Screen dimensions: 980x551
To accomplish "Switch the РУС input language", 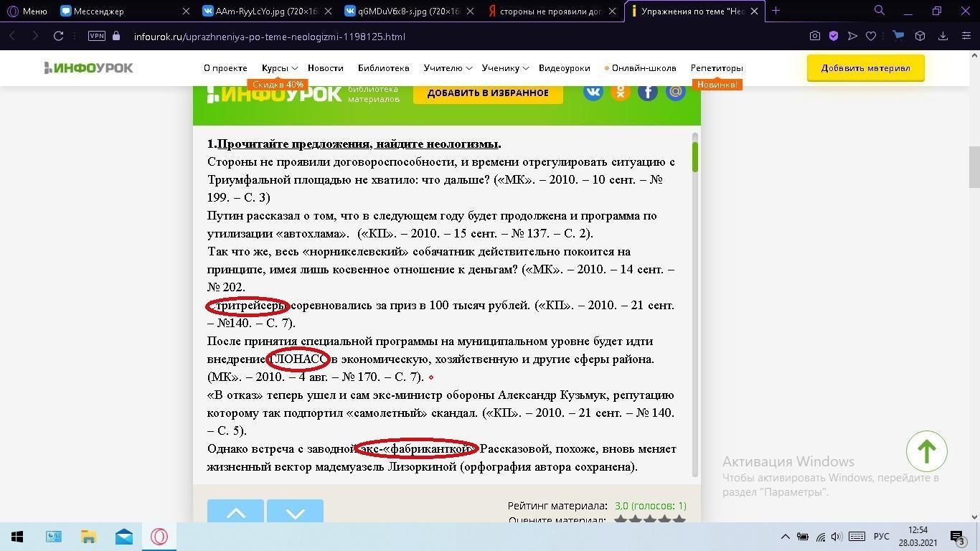I will click(x=882, y=537).
